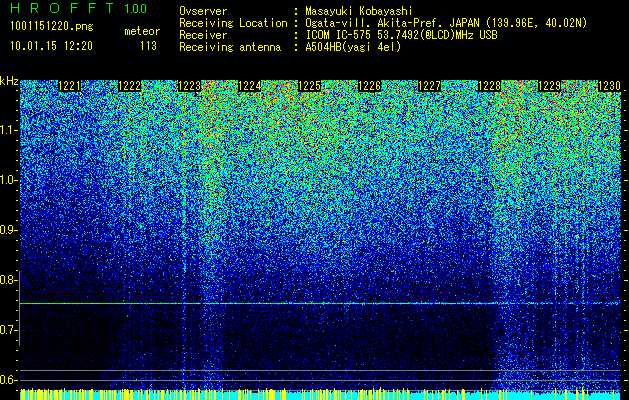
Task: Click the kHz axis unit label
Action: [9, 81]
